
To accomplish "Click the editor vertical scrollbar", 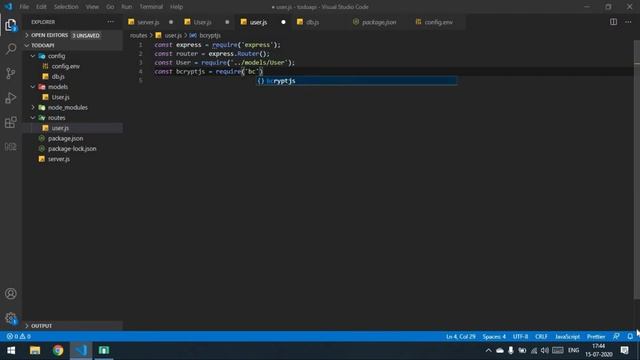I will click(x=637, y=169).
